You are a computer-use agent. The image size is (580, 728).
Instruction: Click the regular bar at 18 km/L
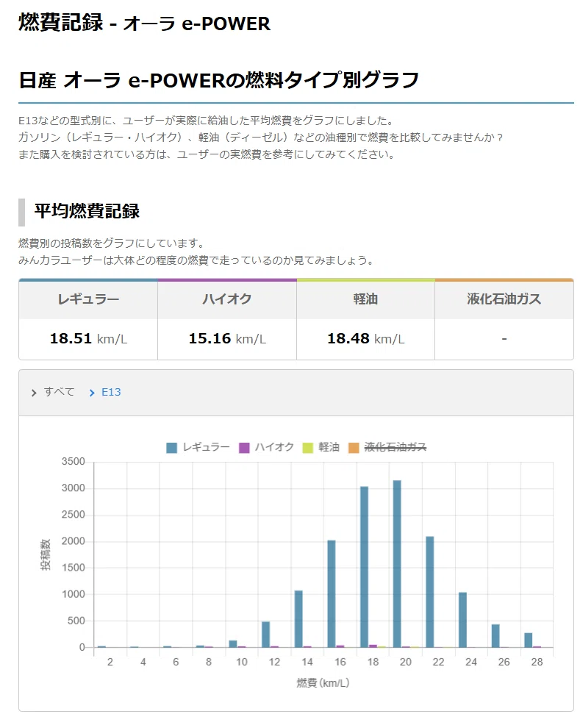pos(364,567)
